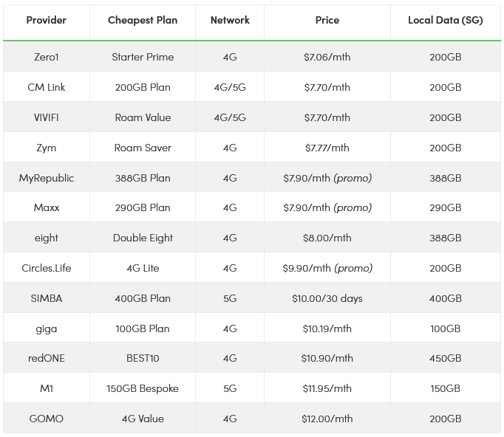
Task: Click the M1 150GB Bespoke plan
Action: tap(143, 388)
